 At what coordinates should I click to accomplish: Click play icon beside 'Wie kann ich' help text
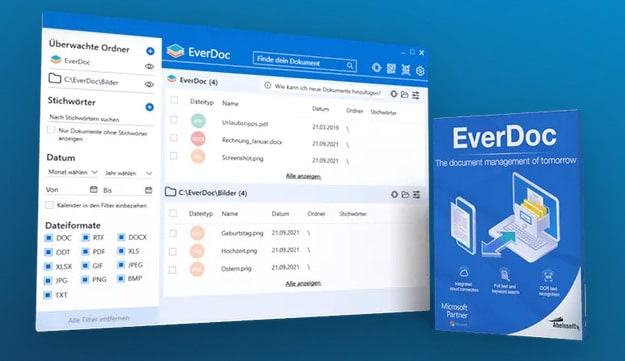267,85
